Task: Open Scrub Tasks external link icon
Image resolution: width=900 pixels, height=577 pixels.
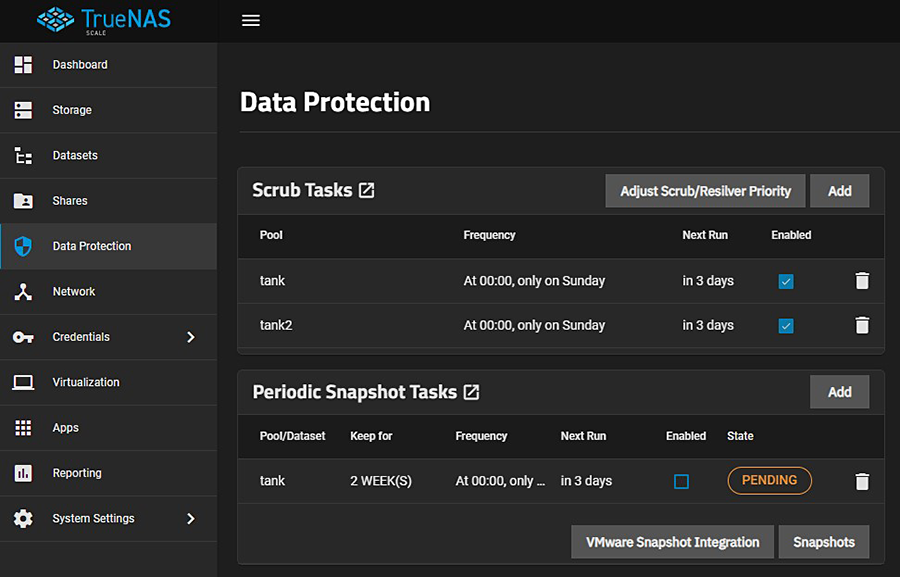Action: pos(367,190)
